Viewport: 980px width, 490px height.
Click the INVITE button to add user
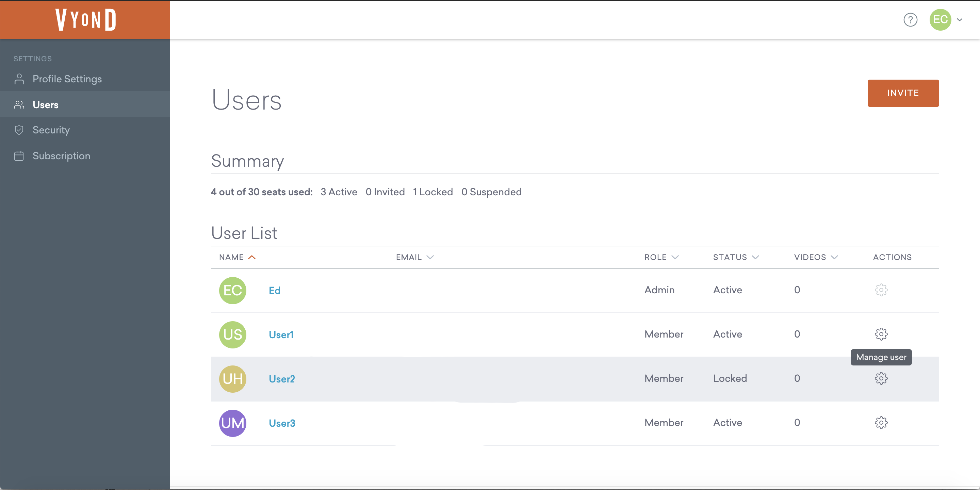(x=904, y=93)
